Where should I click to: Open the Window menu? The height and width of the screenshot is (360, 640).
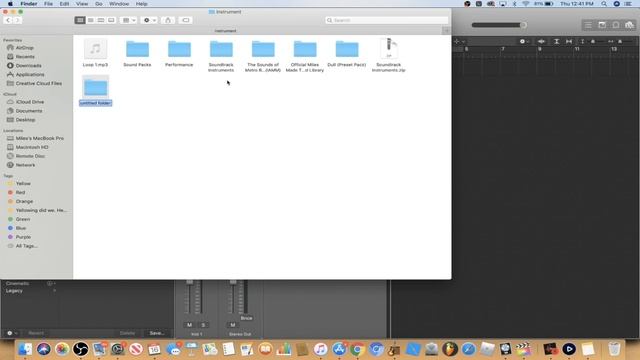pyautogui.click(x=119, y=4)
